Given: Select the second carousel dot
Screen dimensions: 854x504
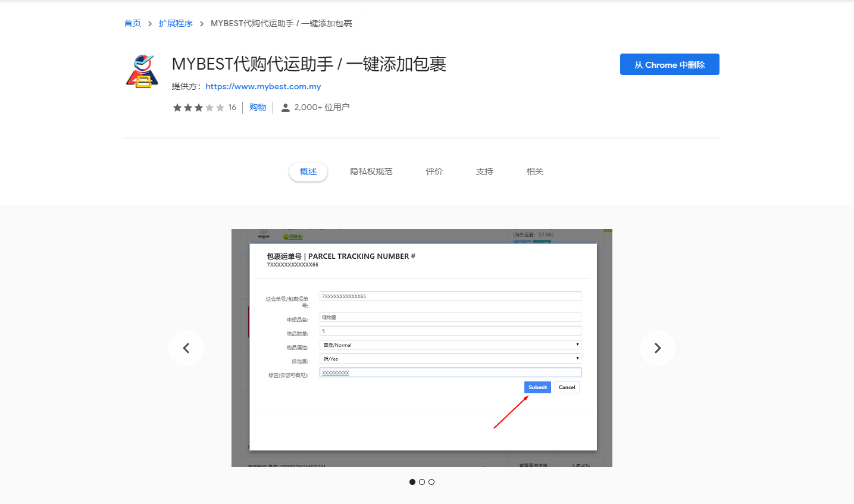Looking at the screenshot, I should [422, 482].
